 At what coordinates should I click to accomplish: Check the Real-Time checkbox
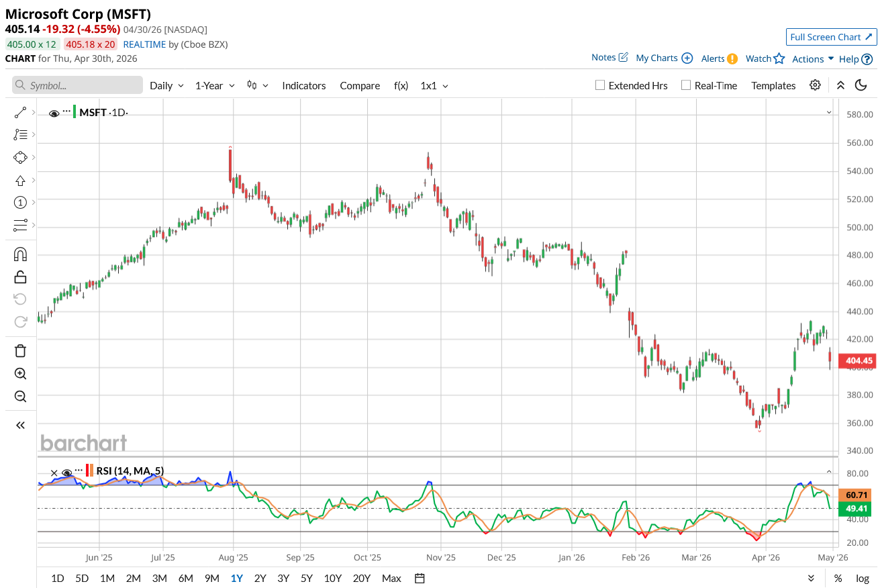point(685,85)
